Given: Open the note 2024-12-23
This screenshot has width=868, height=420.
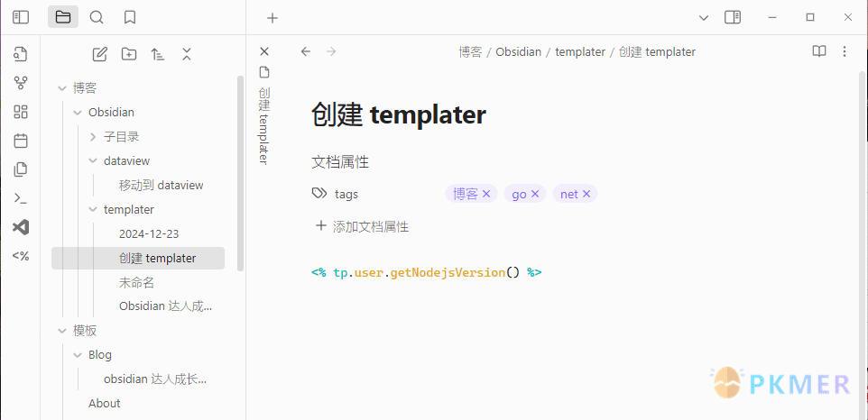Looking at the screenshot, I should coord(149,233).
